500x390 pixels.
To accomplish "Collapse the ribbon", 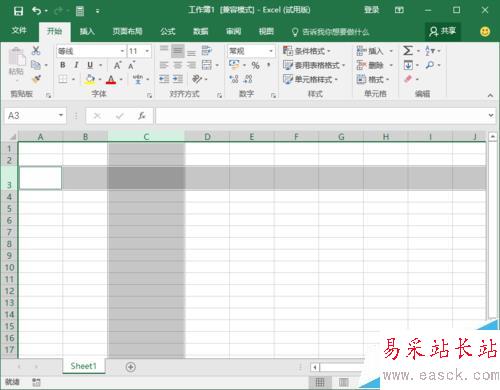I will point(490,95).
